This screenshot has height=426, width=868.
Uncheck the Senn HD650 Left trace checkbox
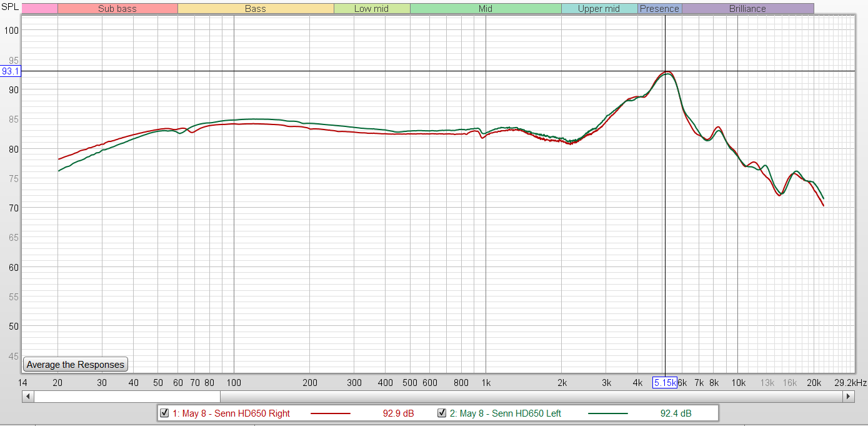[x=442, y=413]
